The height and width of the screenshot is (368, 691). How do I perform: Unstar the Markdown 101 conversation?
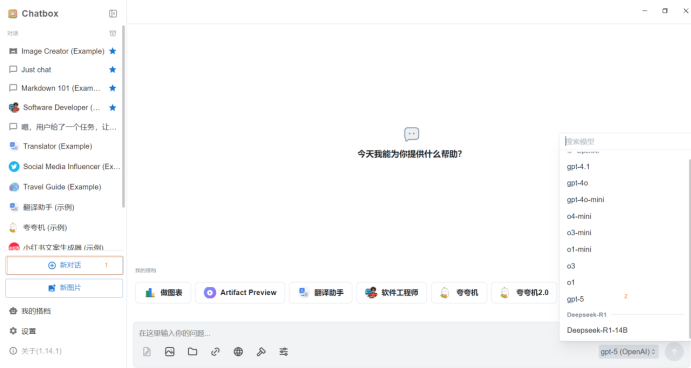click(x=113, y=88)
